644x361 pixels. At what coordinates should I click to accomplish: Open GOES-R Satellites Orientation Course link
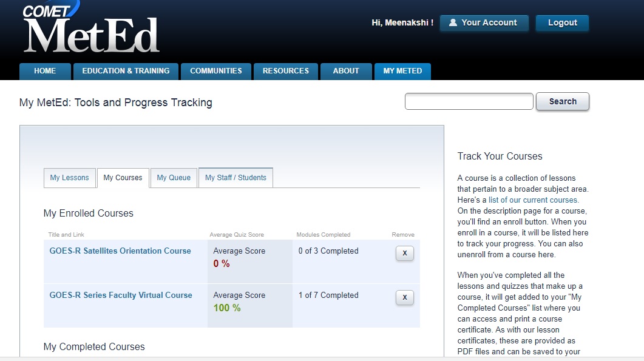coord(120,251)
